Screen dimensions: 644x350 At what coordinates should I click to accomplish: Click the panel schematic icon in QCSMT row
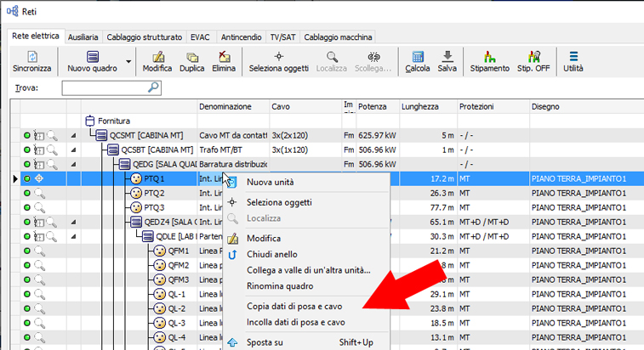click(39, 135)
